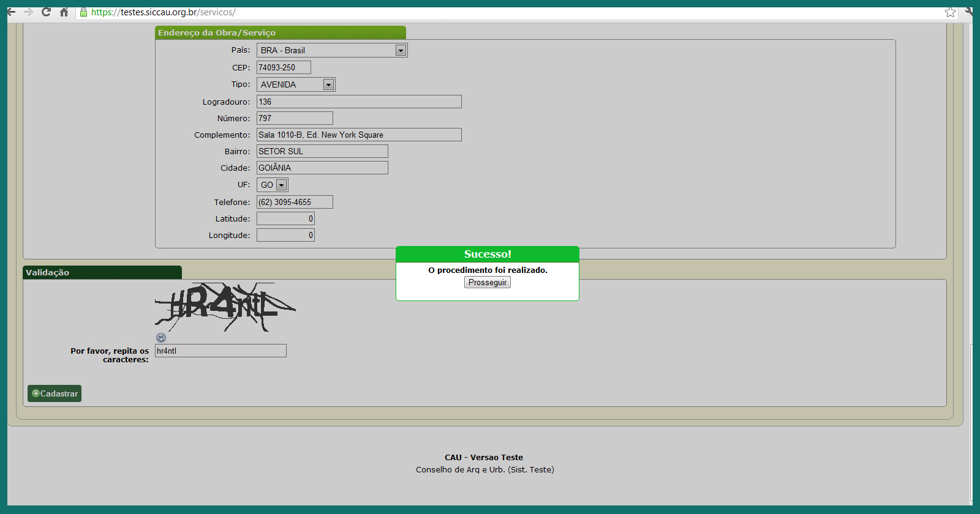Screen dimensions: 980x514
Task: Click the Número field containing 797
Action: [295, 118]
